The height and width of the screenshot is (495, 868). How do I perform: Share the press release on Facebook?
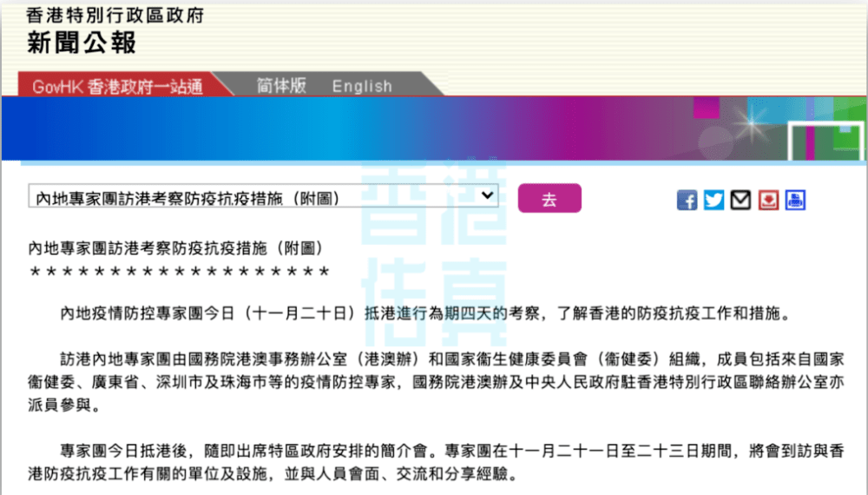point(687,200)
